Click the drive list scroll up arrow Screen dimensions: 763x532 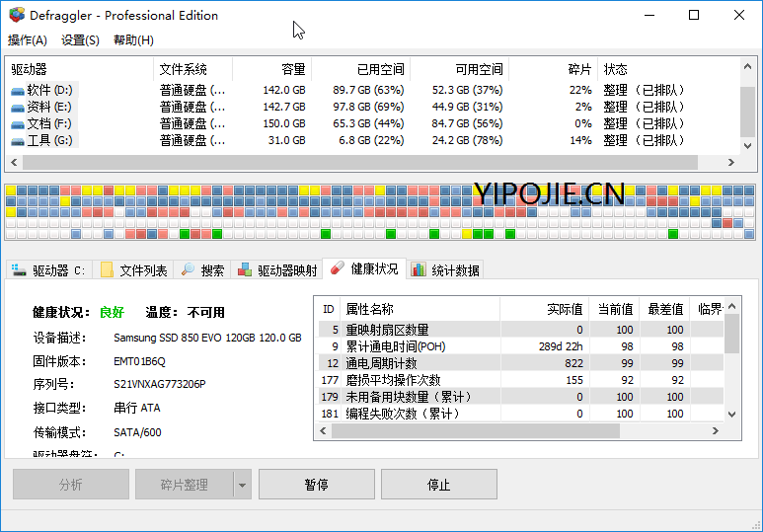pyautogui.click(x=747, y=66)
